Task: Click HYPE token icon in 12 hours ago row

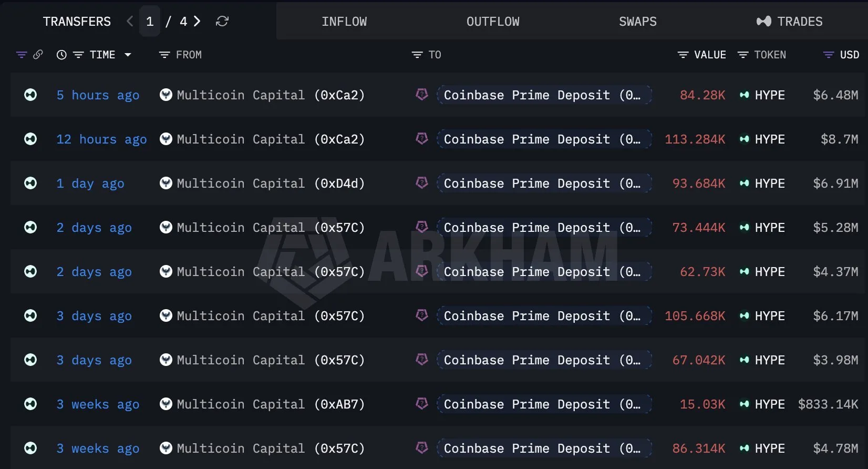Action: (744, 139)
